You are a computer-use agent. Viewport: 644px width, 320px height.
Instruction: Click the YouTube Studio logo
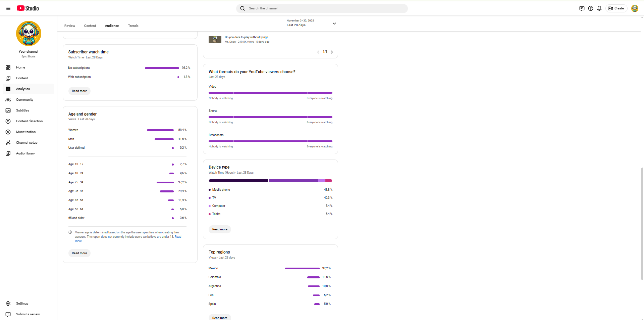coord(28,8)
